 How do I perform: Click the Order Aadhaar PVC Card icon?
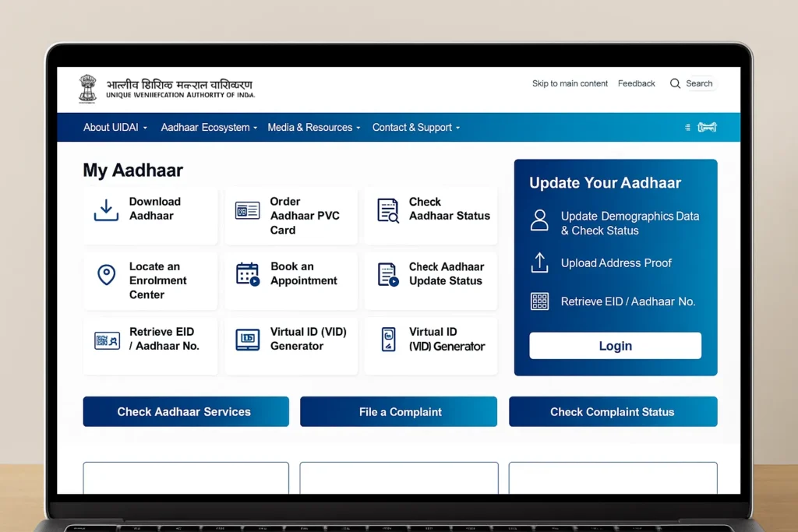(x=247, y=210)
